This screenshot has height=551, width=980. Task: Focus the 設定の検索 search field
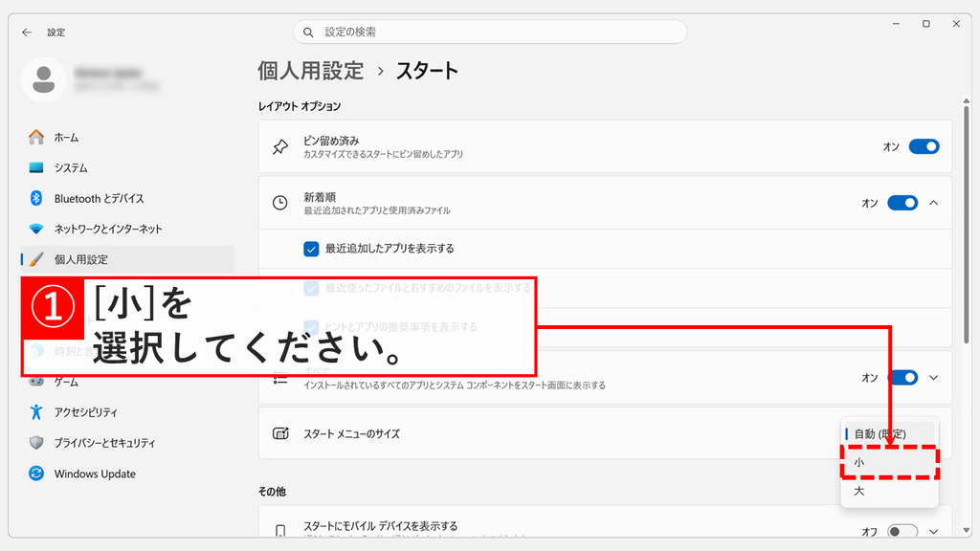(490, 32)
